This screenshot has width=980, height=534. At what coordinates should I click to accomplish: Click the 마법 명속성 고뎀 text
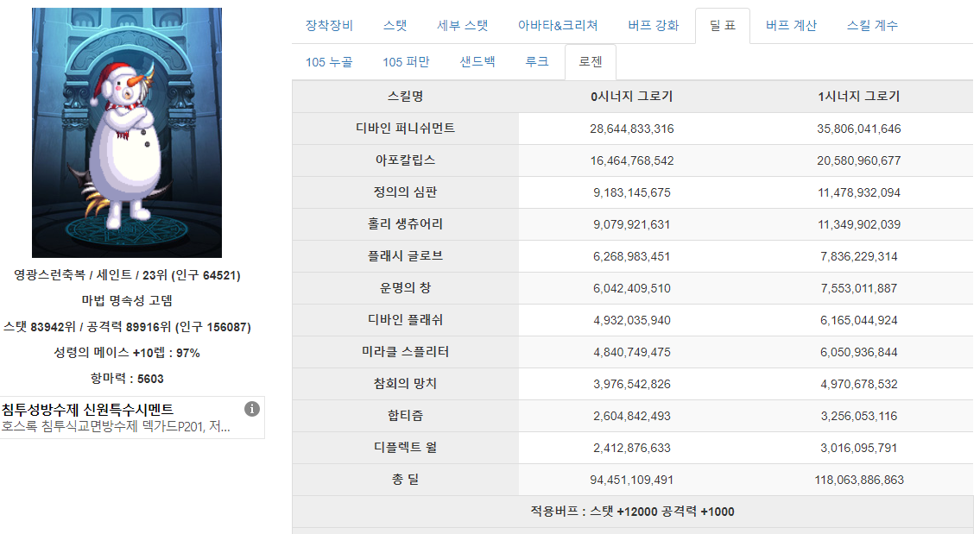pos(127,300)
